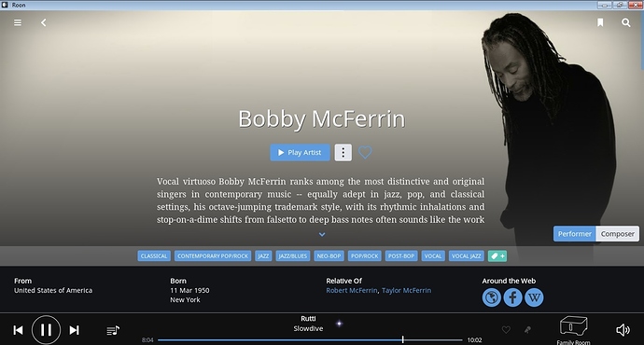Open the Family Room zone selector
The height and width of the screenshot is (345, 644).
pyautogui.click(x=574, y=330)
